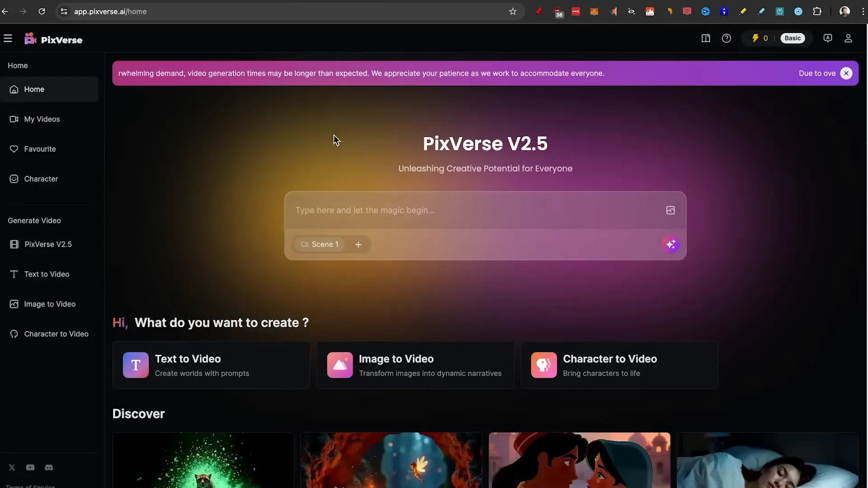Add a new scene with the plus button
This screenshot has width=868, height=488.
[358, 244]
